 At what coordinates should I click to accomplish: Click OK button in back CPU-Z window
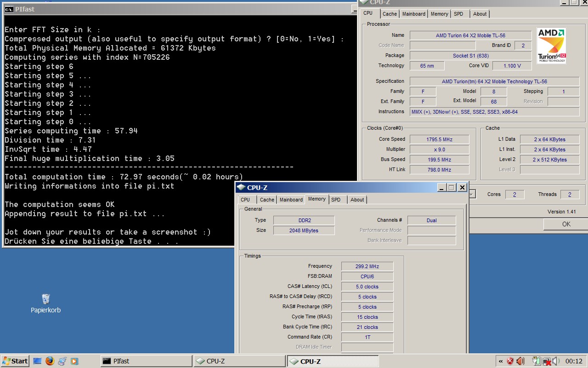(x=566, y=224)
